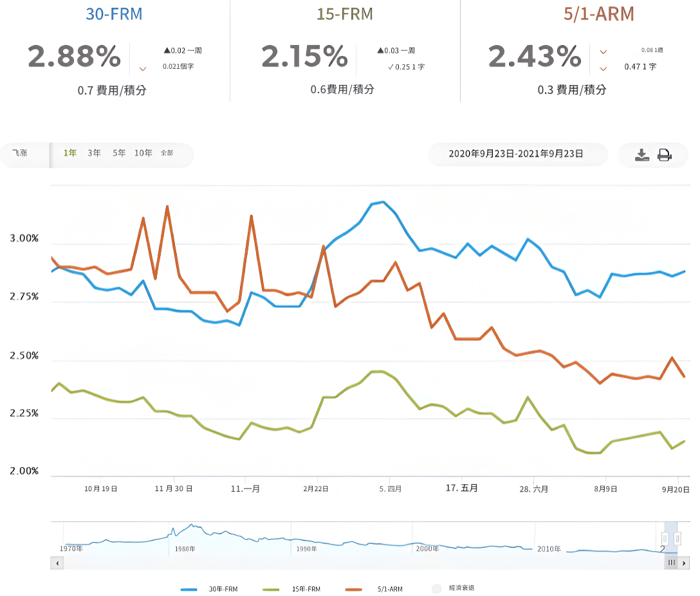Click the right navigator range handle
The width and height of the screenshot is (700, 596).
click(x=677, y=538)
